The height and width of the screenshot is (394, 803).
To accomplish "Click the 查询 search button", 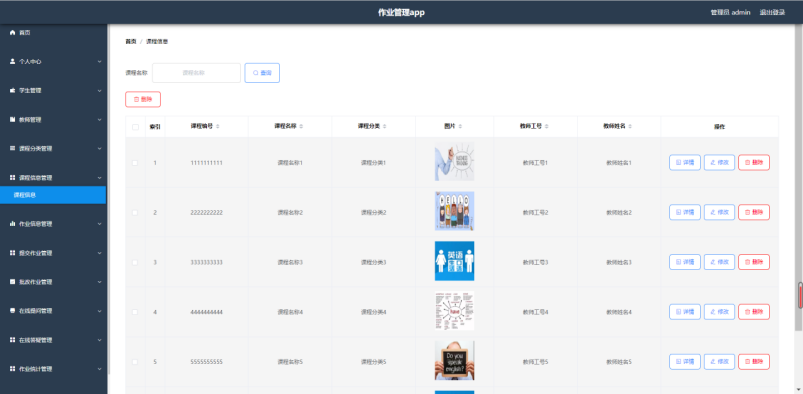I will [262, 73].
